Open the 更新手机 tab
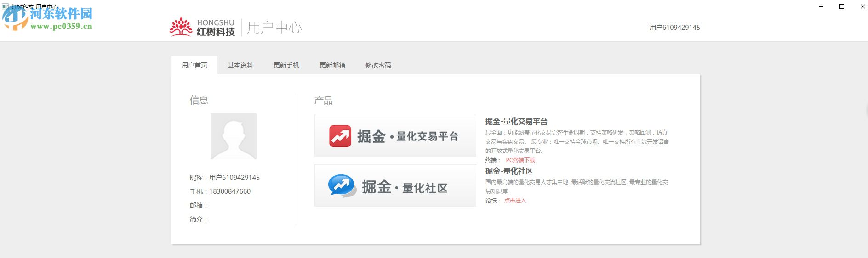The image size is (868, 258). click(286, 65)
